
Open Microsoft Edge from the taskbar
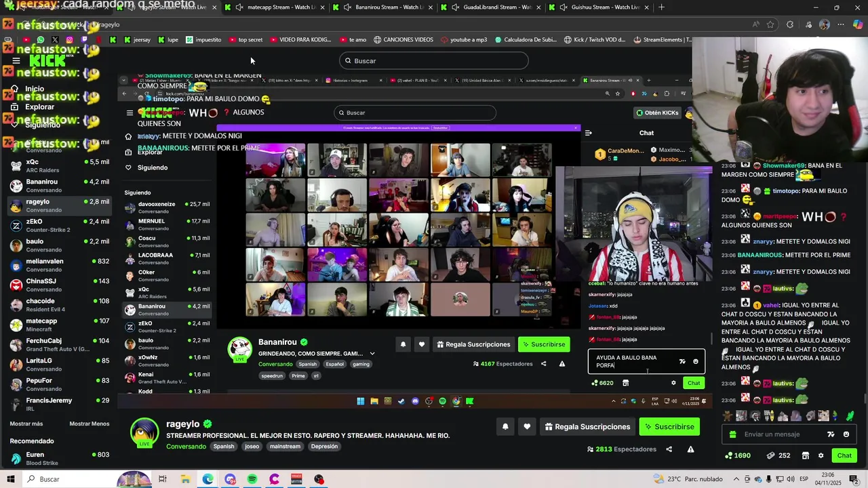[x=208, y=479]
